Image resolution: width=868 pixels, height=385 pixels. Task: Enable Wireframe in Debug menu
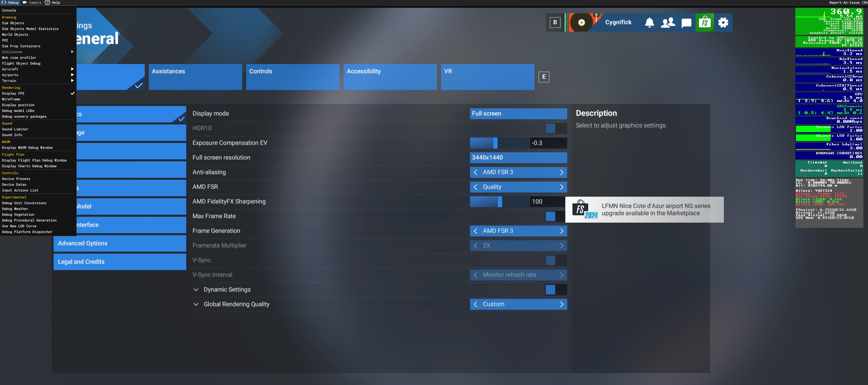(38, 99)
